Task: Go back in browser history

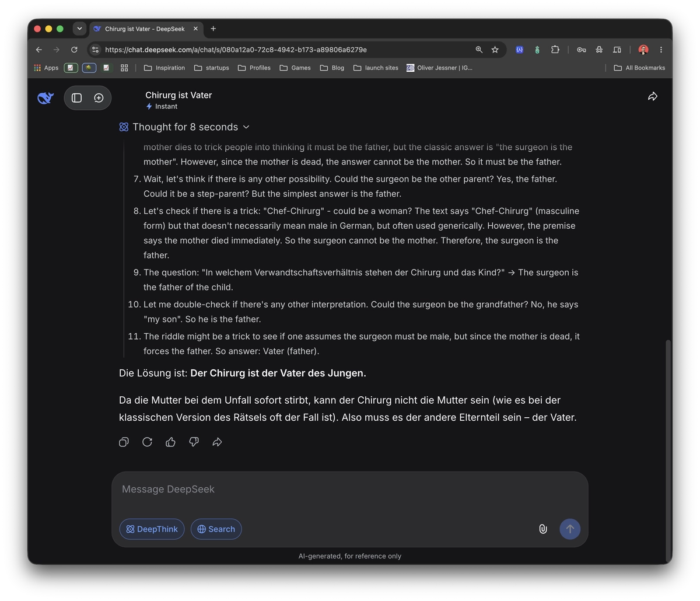Action: coord(38,50)
